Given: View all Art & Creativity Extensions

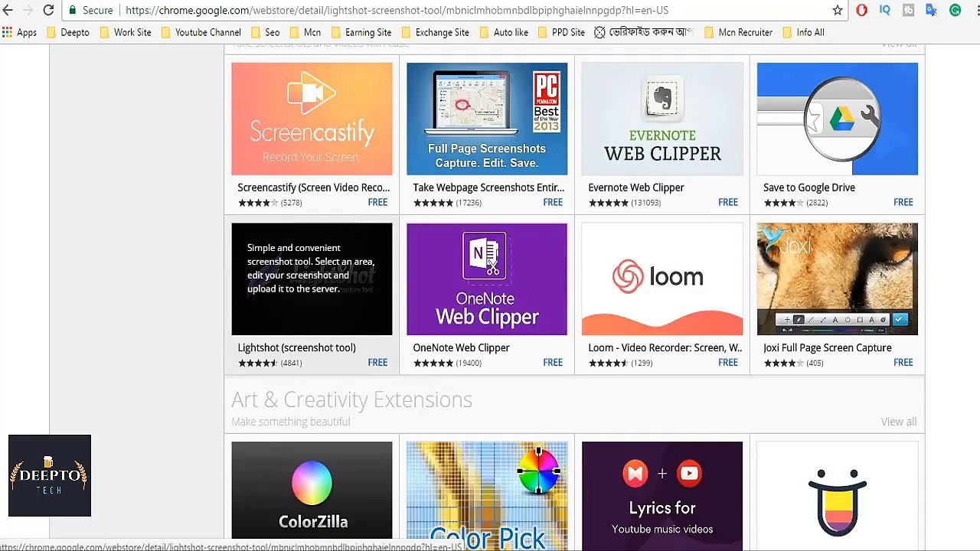Looking at the screenshot, I should pos(899,422).
